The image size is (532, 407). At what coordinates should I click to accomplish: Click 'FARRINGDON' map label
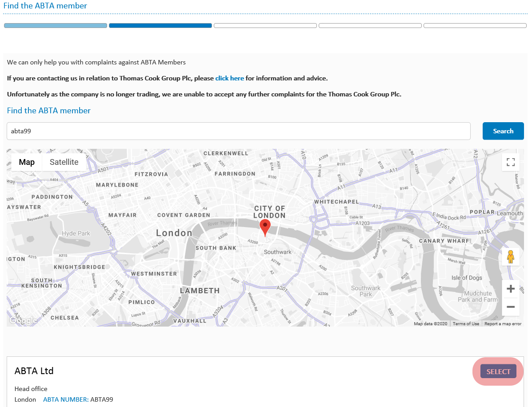click(x=235, y=174)
